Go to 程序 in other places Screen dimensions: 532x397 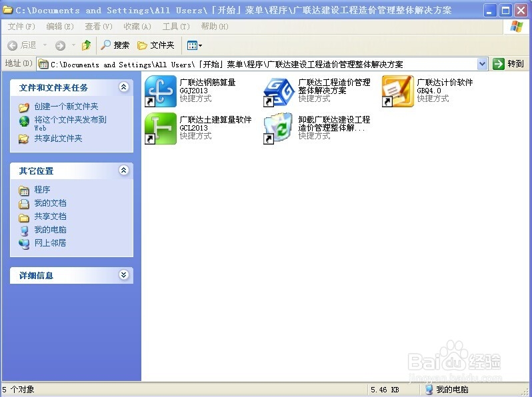(42, 190)
